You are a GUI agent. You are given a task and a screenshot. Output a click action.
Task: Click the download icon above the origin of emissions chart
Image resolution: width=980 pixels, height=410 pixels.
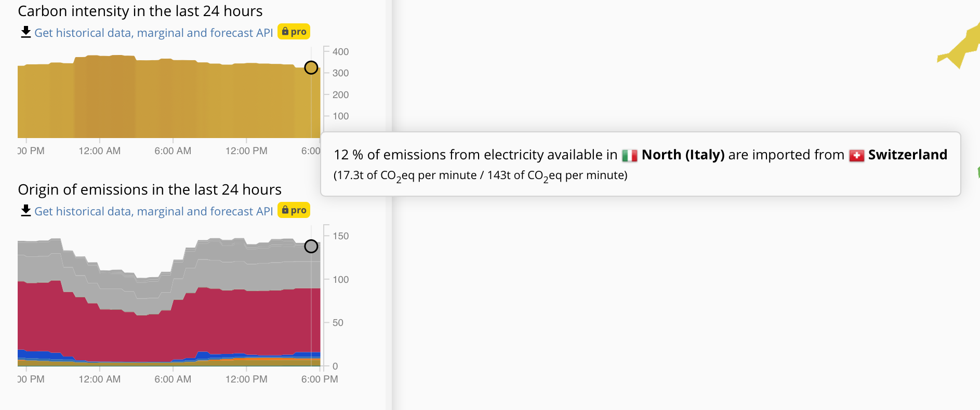click(x=25, y=211)
